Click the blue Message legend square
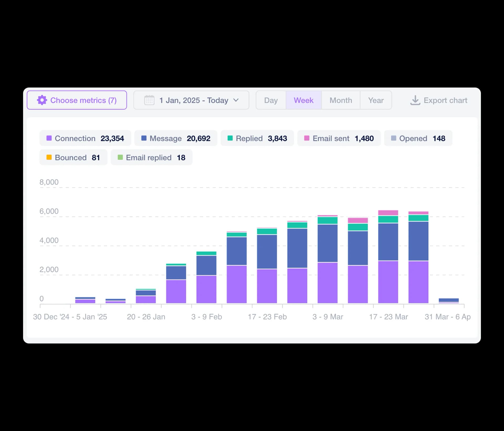 (144, 138)
